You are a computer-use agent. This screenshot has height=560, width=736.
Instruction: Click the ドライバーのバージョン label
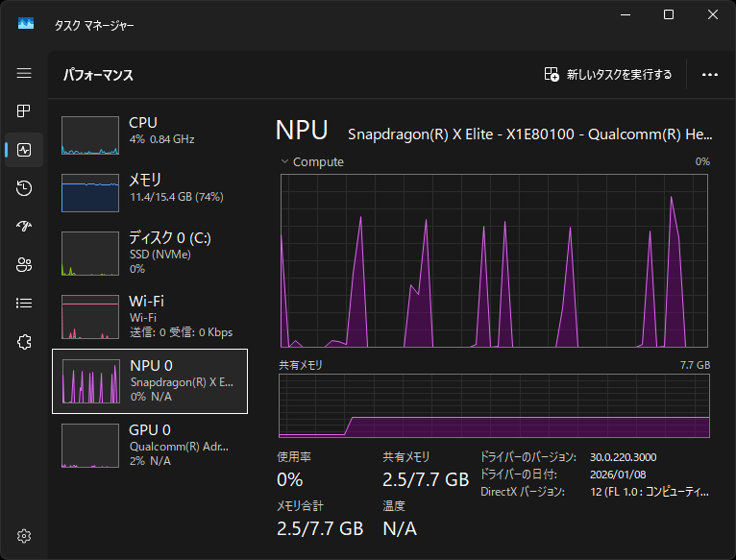528,457
